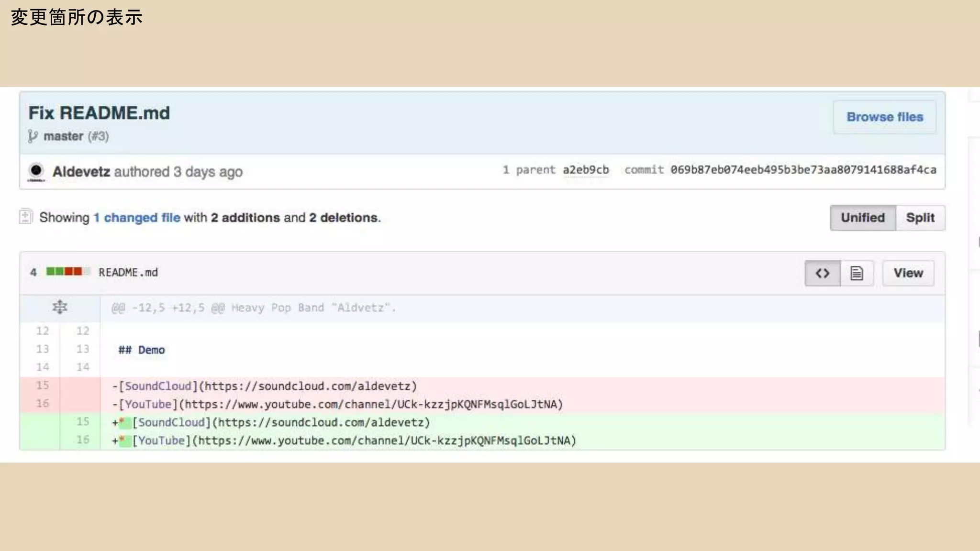Switch to Unified diff view
Screen dimensions: 980x551
click(x=863, y=218)
